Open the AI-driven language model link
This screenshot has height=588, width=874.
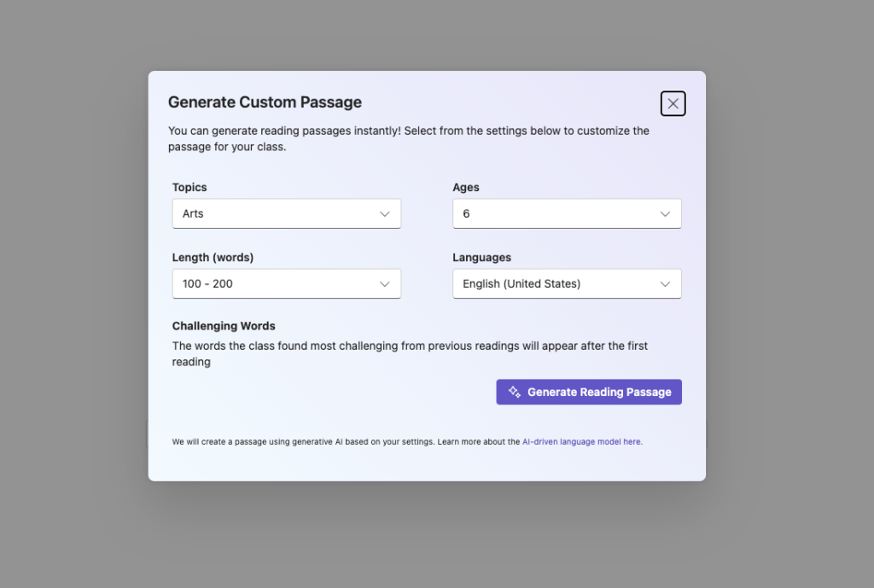pos(582,441)
